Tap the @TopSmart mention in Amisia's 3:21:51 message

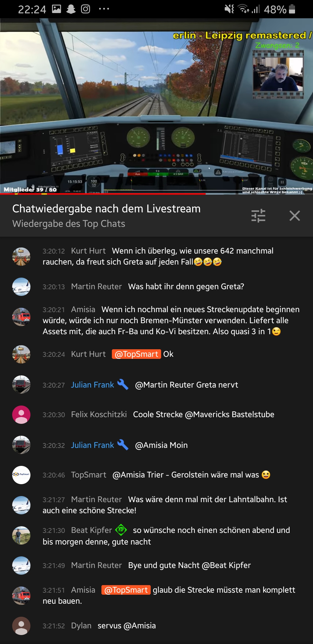[126, 590]
